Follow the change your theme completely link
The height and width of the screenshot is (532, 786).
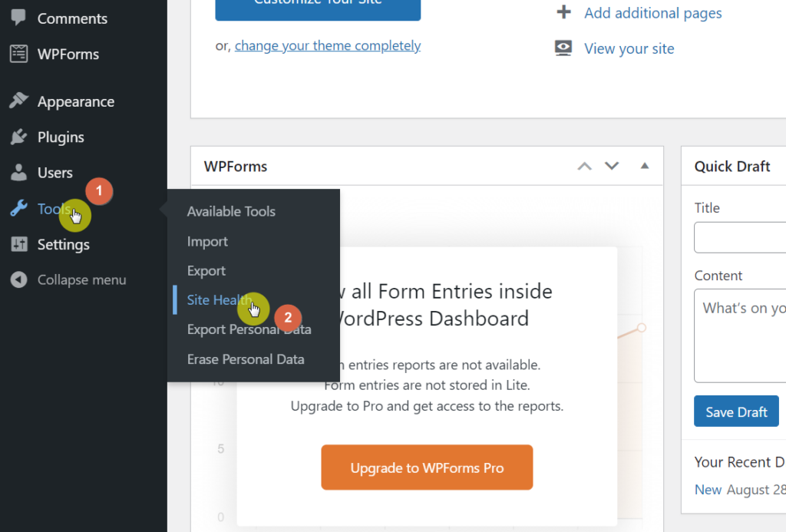(x=327, y=45)
